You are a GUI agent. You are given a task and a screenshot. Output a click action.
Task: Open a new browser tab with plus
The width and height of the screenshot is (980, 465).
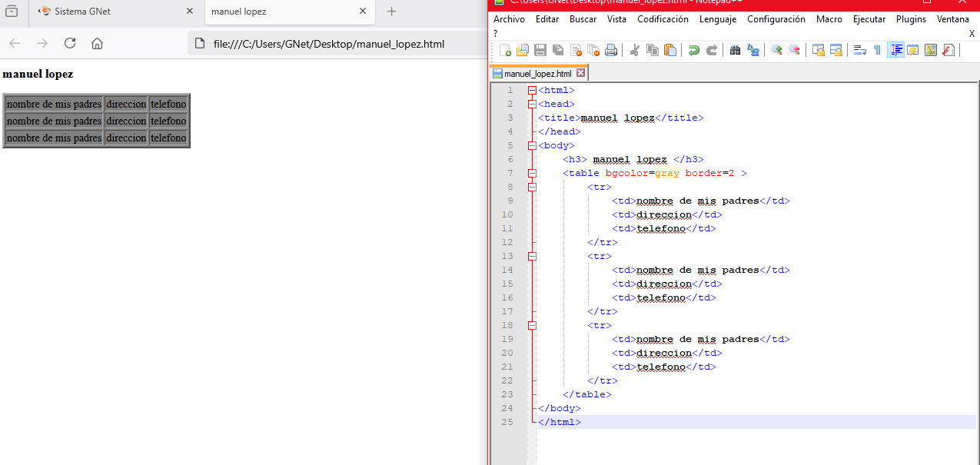pyautogui.click(x=391, y=12)
